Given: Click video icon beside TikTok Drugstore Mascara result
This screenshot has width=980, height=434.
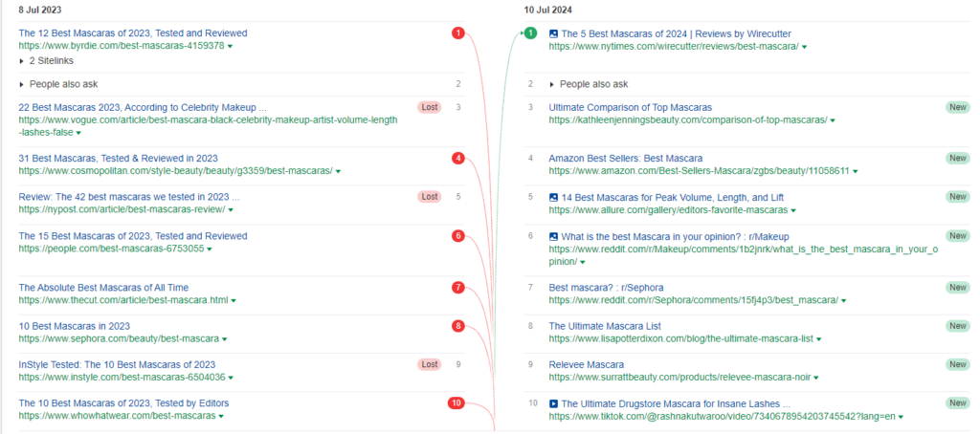Looking at the screenshot, I should click(x=553, y=403).
